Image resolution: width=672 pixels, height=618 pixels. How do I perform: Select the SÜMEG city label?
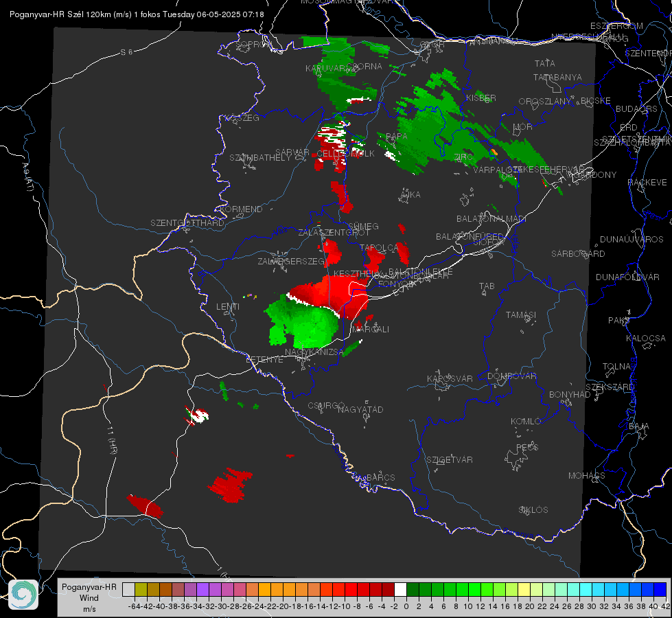(363, 226)
